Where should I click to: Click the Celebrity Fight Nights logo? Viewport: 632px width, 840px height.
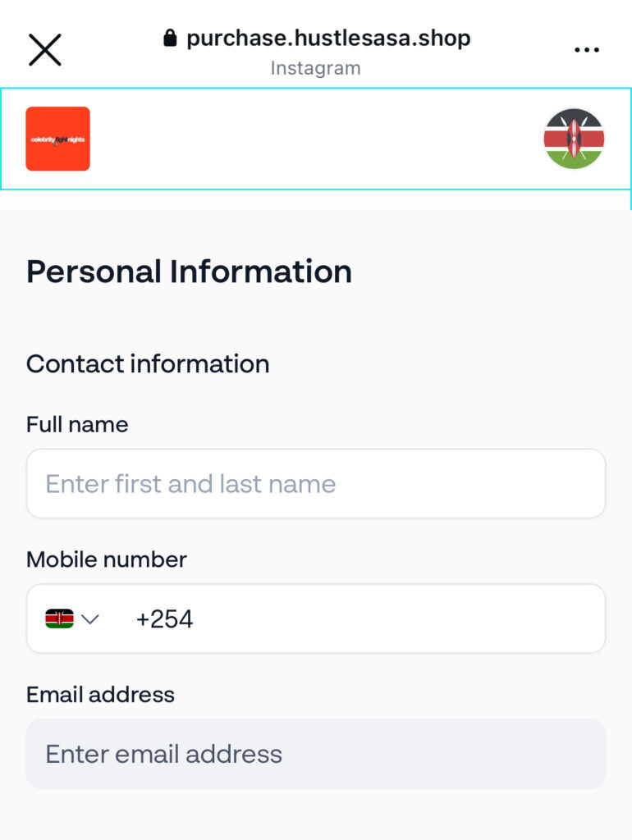(x=57, y=139)
